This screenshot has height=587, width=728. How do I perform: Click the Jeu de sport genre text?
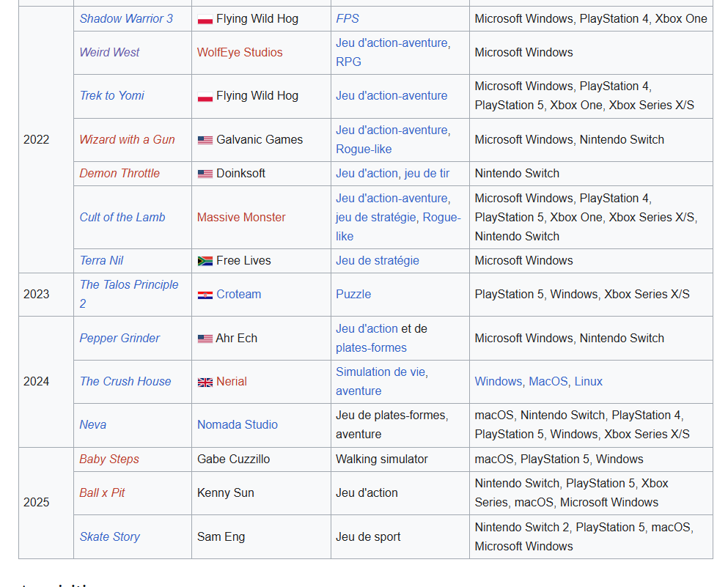[x=368, y=537]
